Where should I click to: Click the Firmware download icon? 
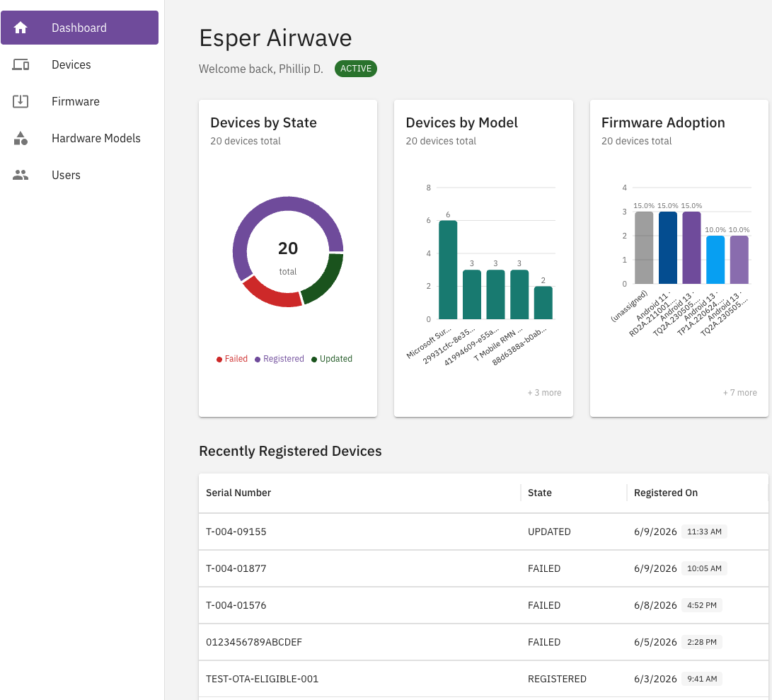21,101
